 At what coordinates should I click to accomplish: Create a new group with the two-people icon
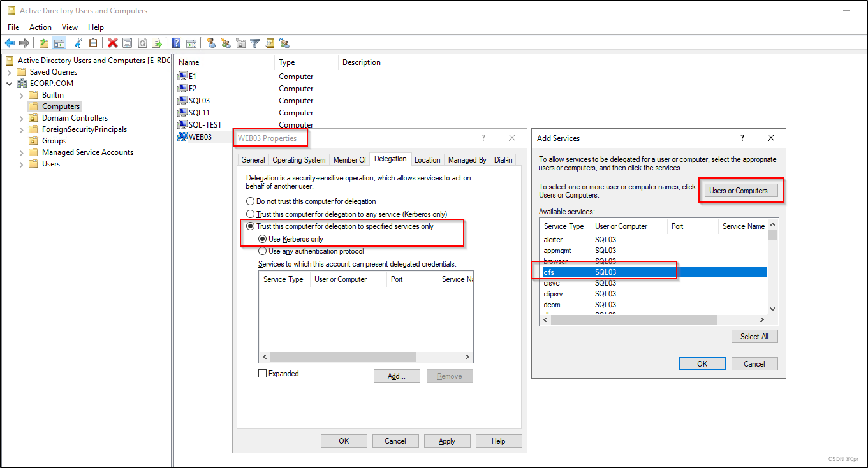pyautogui.click(x=226, y=43)
